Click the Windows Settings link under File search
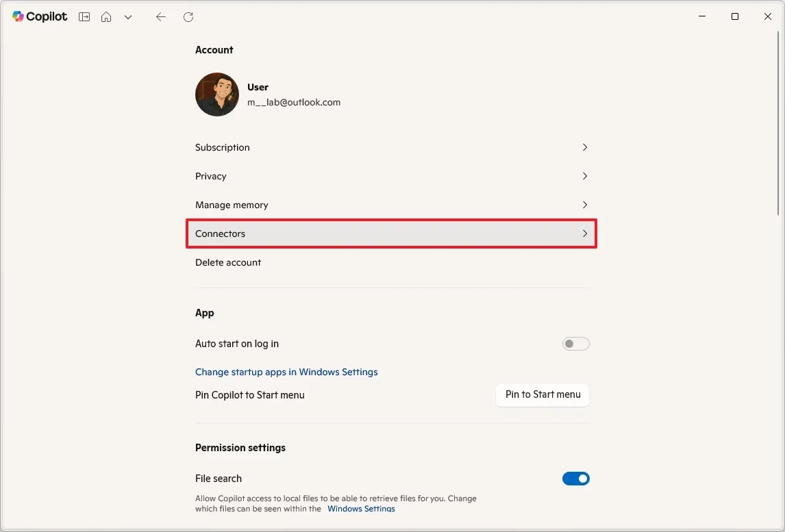The image size is (785, 532). point(361,509)
